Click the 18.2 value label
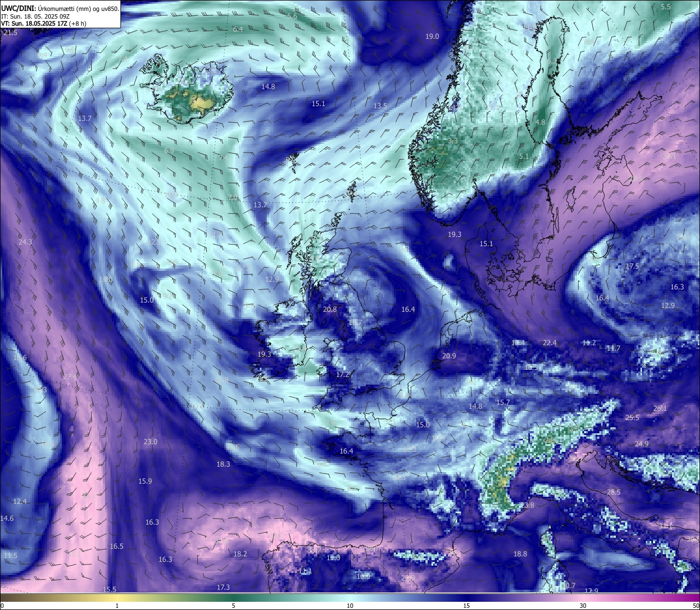The width and height of the screenshot is (700, 610). pyautogui.click(x=240, y=554)
